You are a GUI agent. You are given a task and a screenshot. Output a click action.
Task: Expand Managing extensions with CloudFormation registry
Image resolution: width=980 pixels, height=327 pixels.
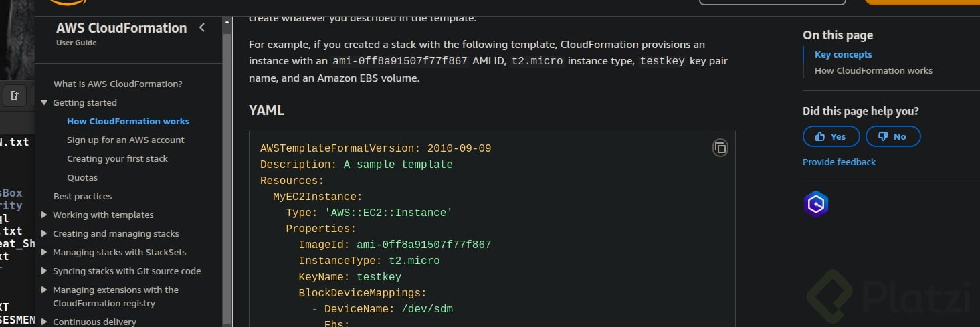(45, 290)
